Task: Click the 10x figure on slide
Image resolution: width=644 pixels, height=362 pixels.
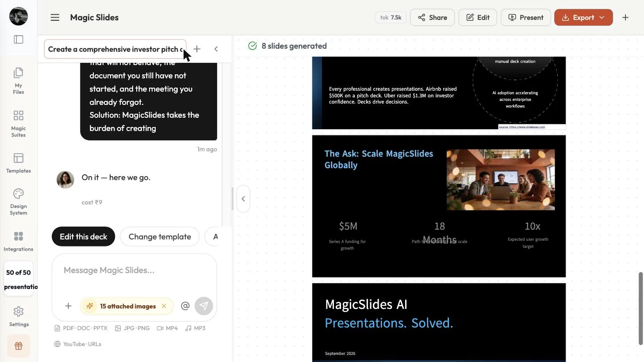Action: click(533, 226)
